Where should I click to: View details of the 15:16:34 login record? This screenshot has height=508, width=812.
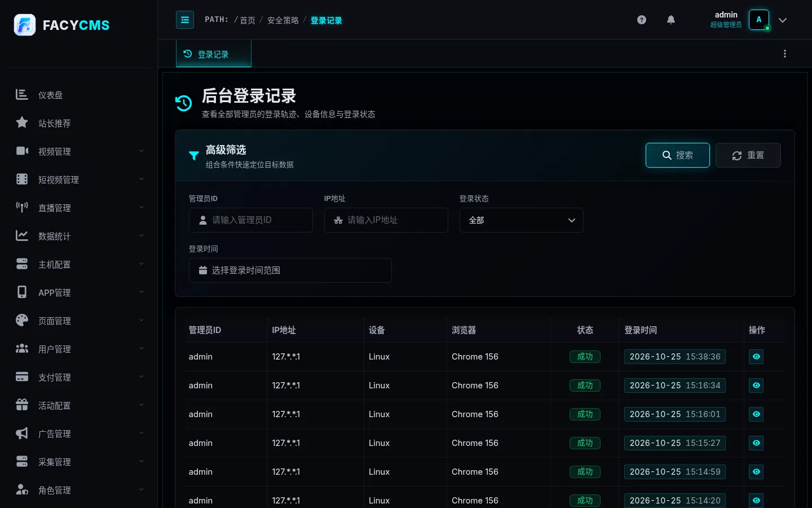pyautogui.click(x=756, y=386)
